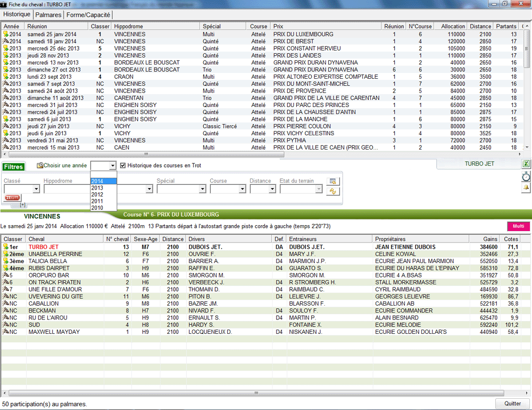Select 2011 in the year list
This screenshot has width=532, height=410.
click(104, 201)
